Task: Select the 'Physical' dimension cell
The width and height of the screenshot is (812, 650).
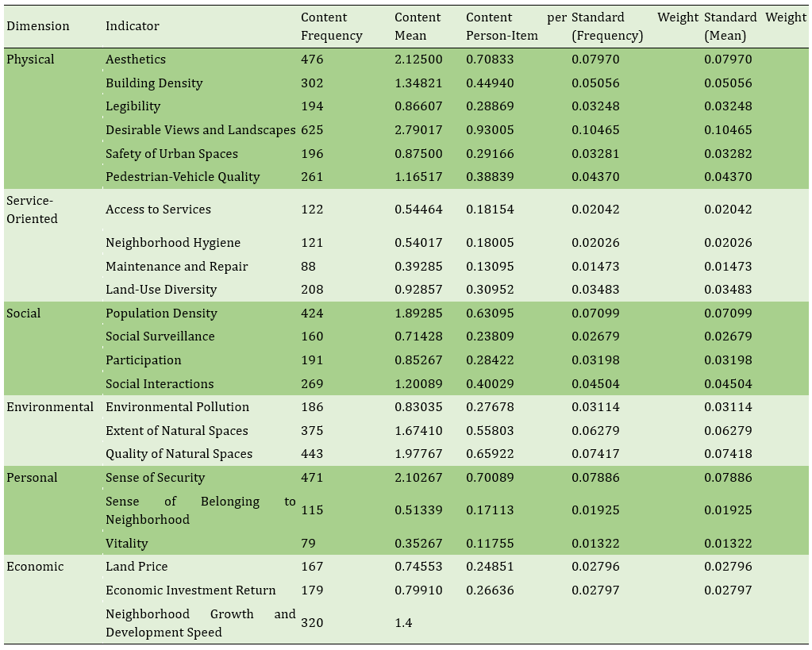Action: 30,59
